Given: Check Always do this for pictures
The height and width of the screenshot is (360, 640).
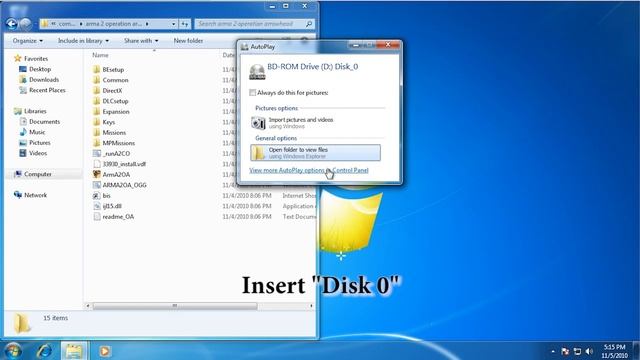Looking at the screenshot, I should pyautogui.click(x=253, y=93).
